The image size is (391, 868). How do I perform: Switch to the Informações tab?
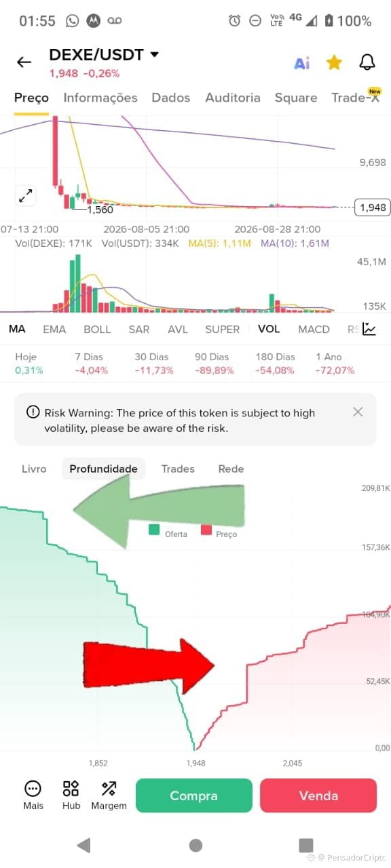100,98
